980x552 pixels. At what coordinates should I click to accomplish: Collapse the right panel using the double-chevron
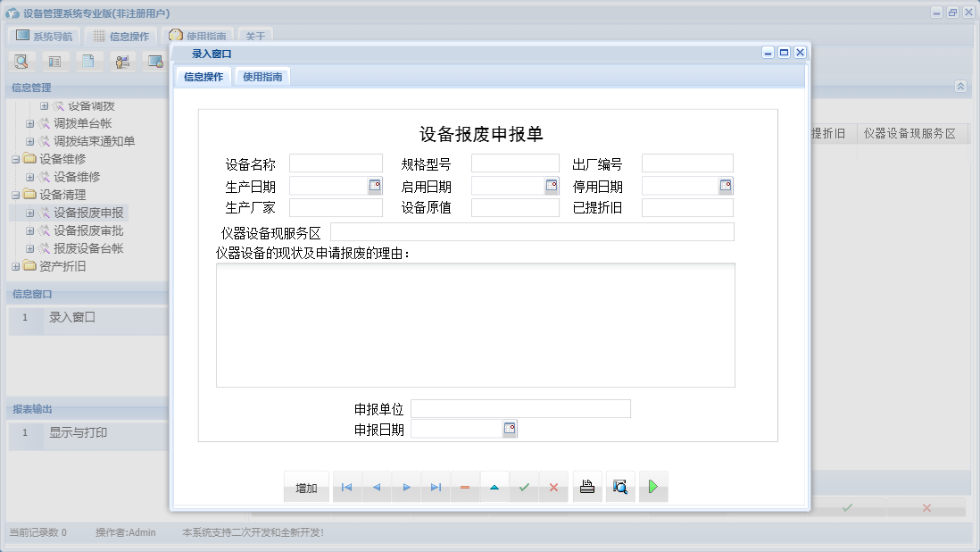[x=961, y=87]
